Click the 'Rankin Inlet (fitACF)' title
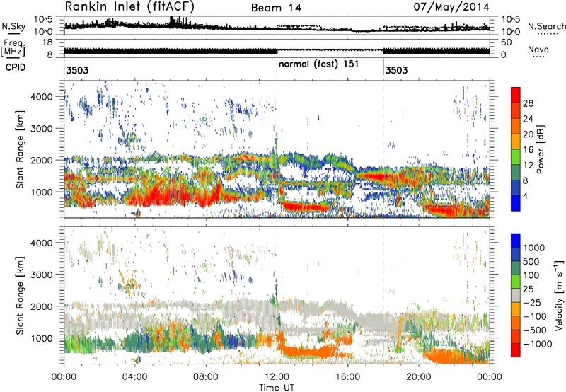This screenshot has height=392, width=566. 129,6
